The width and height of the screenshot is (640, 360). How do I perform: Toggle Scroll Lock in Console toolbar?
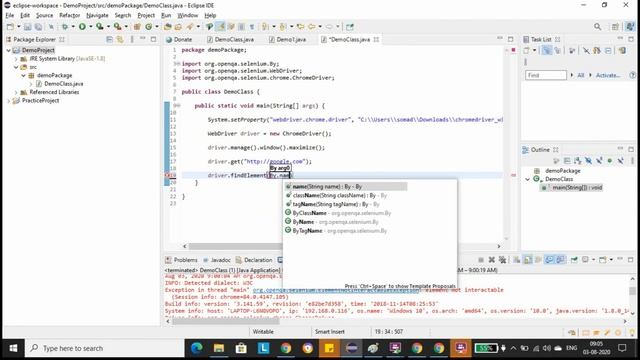528,260
